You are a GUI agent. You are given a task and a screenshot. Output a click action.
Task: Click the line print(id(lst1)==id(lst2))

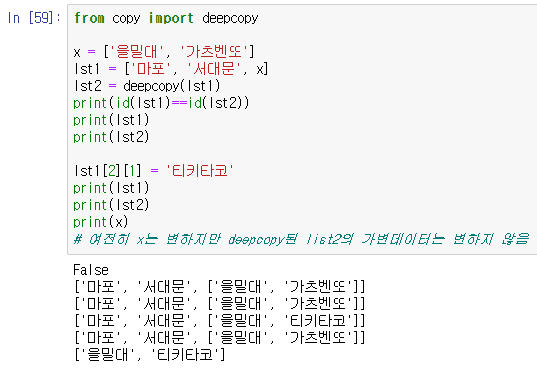click(161, 103)
